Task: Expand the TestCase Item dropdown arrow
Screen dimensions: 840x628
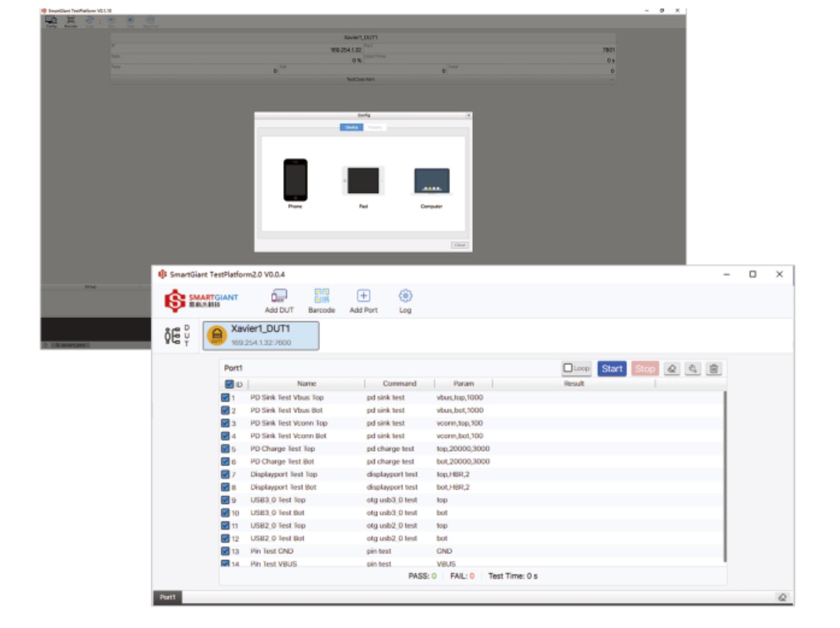Action: coord(612,80)
